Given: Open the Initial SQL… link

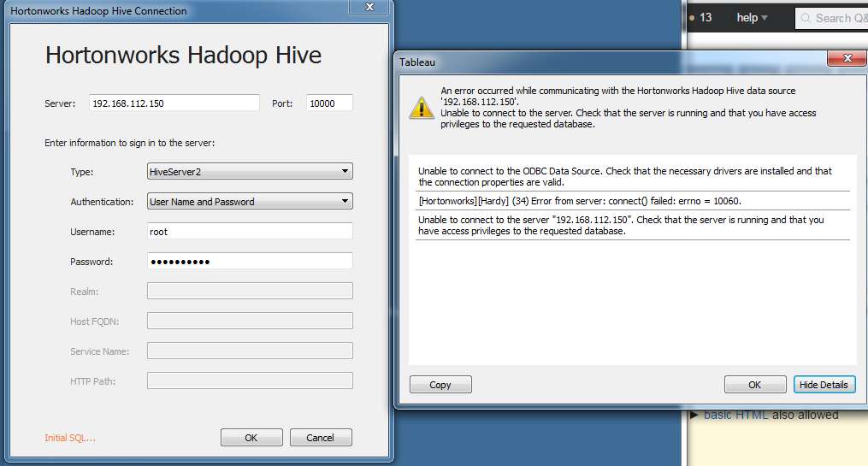Looking at the screenshot, I should point(70,438).
